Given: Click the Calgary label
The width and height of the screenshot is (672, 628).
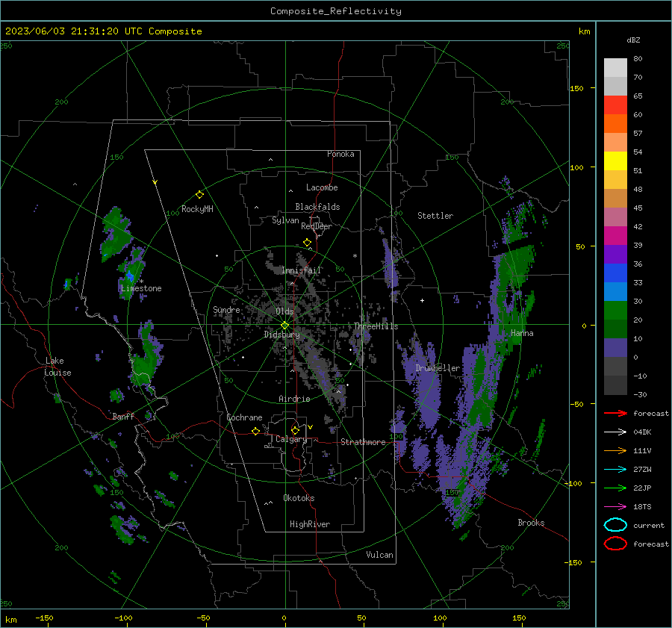Looking at the screenshot, I should 291,439.
